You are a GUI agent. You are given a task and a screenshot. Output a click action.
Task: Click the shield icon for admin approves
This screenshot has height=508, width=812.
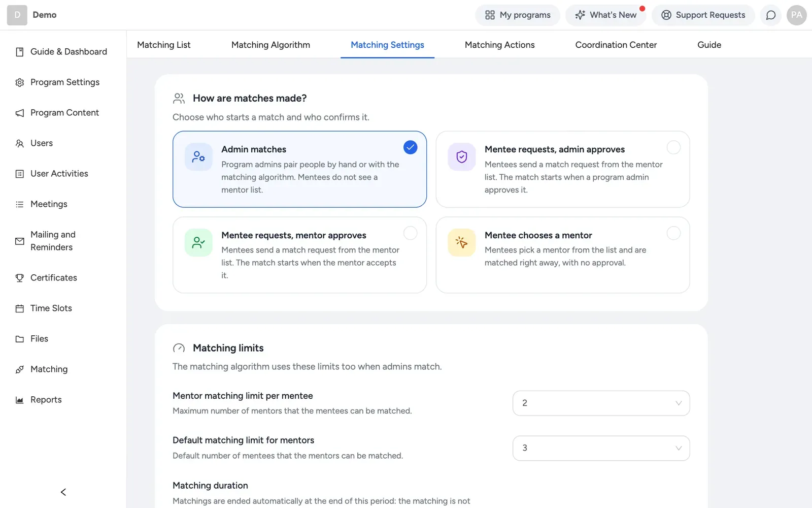(x=462, y=157)
